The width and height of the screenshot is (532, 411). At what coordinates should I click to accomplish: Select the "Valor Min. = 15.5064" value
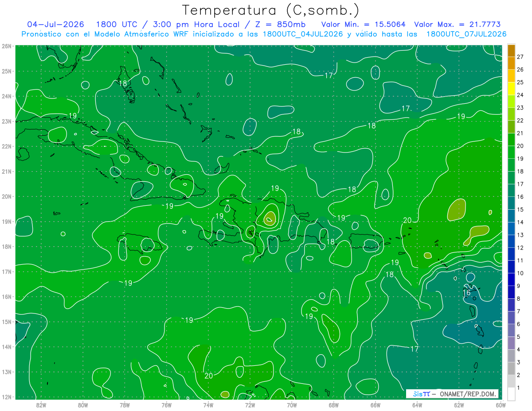tap(364, 24)
